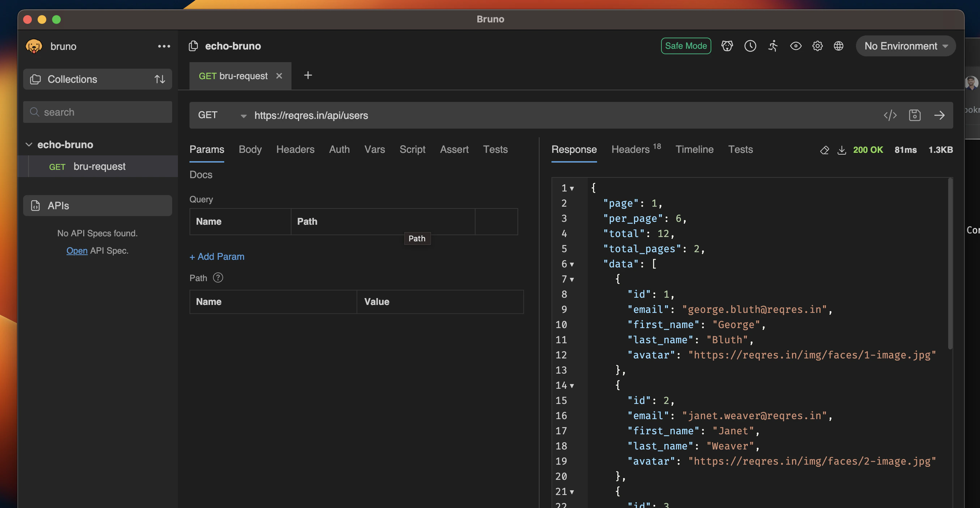The width and height of the screenshot is (980, 508).
Task: Click the eye icon in the toolbar
Action: (x=796, y=46)
